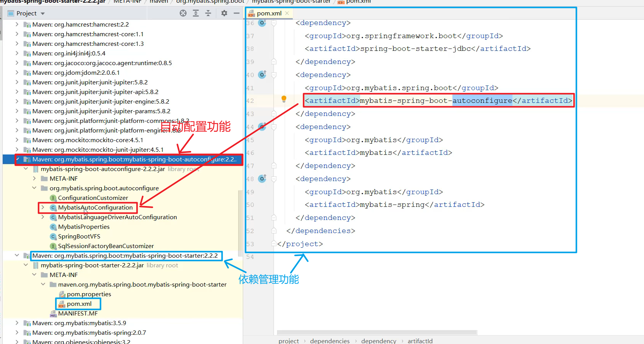The width and height of the screenshot is (644, 344).
Task: Select the pom.xml editor tab
Action: click(269, 13)
